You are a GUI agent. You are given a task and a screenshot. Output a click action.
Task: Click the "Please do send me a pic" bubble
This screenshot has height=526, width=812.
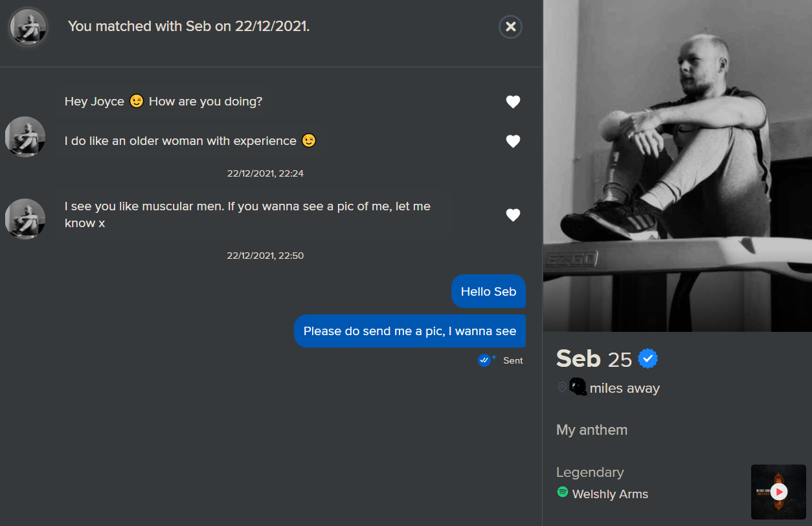point(409,331)
